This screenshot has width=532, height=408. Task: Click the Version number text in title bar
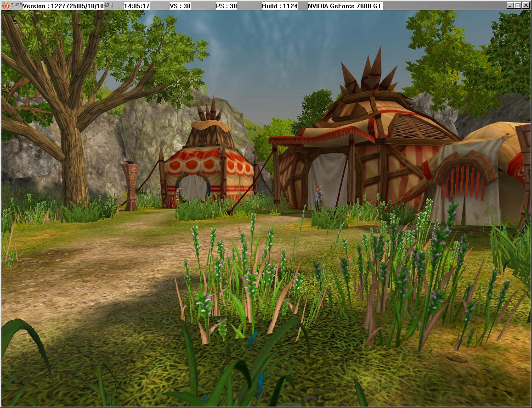pyautogui.click(x=63, y=6)
